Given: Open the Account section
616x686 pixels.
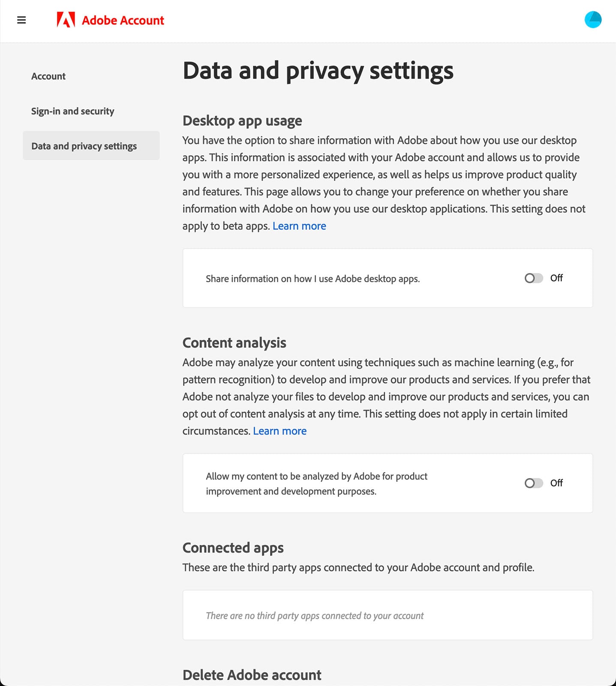Looking at the screenshot, I should 48,76.
